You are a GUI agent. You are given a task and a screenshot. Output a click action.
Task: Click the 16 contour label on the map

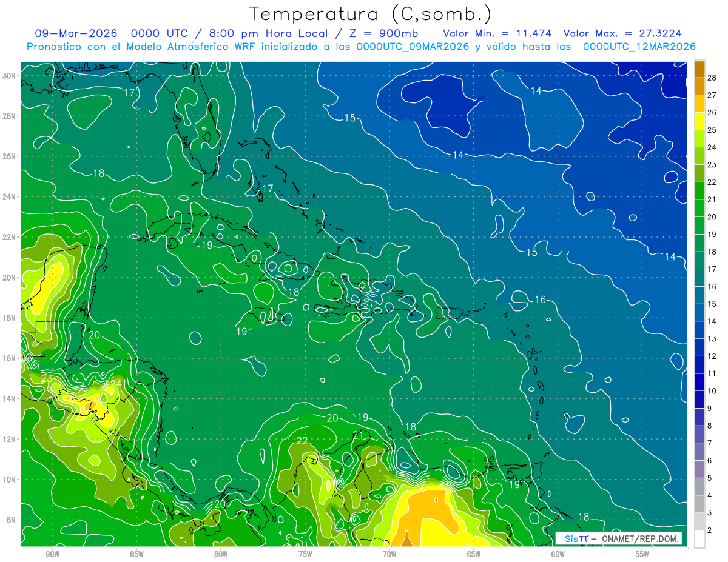540,299
